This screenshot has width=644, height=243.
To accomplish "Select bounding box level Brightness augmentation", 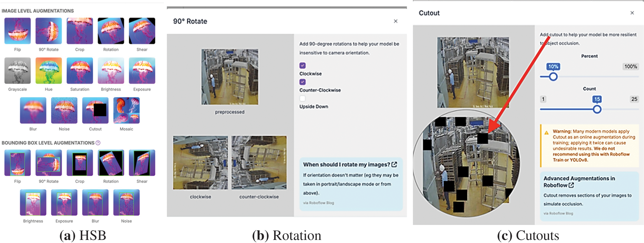I will pyautogui.click(x=33, y=202).
